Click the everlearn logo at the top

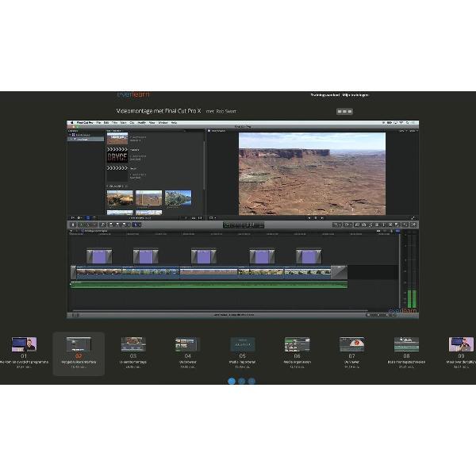click(133, 94)
